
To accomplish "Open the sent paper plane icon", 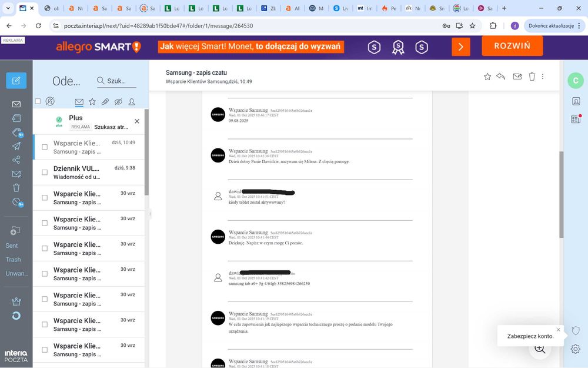I will coord(16,146).
